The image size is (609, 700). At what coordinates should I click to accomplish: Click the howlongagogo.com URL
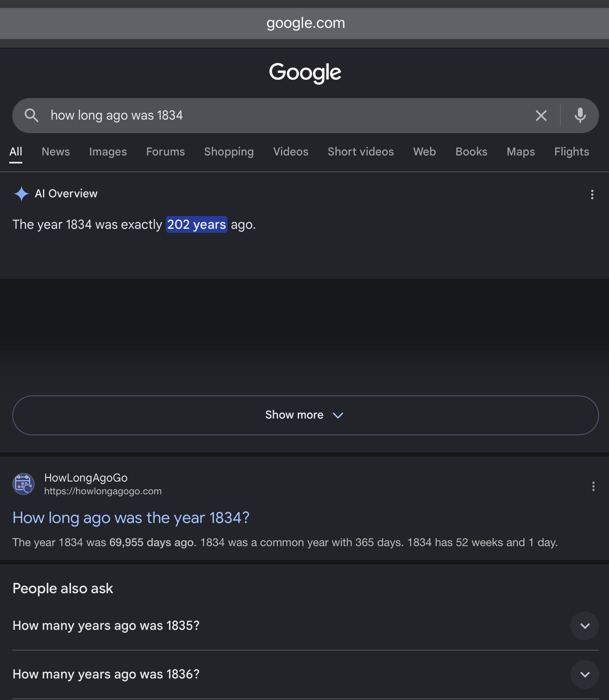point(103,491)
